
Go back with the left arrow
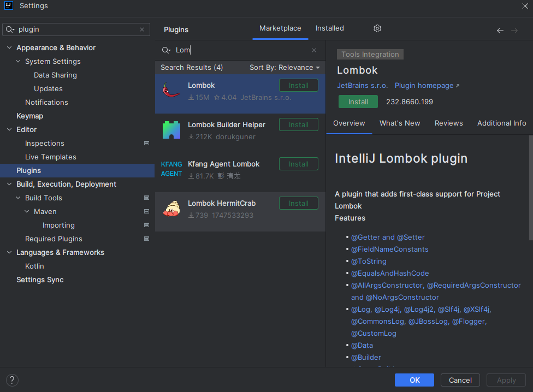500,31
